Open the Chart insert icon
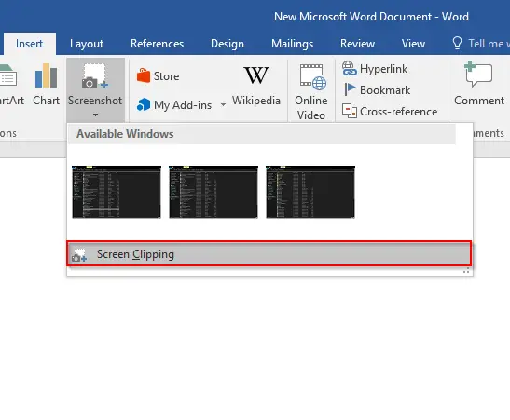Screen dimensions: 510x420 coord(46,76)
